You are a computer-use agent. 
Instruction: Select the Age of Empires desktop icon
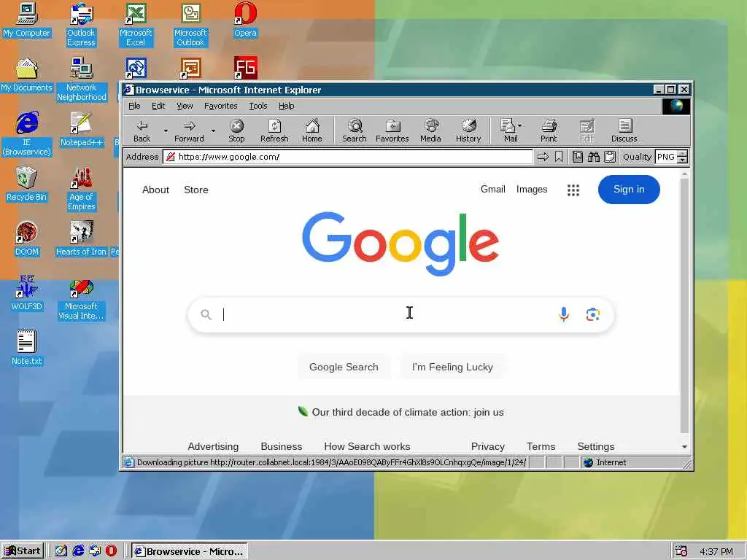pyautogui.click(x=82, y=189)
